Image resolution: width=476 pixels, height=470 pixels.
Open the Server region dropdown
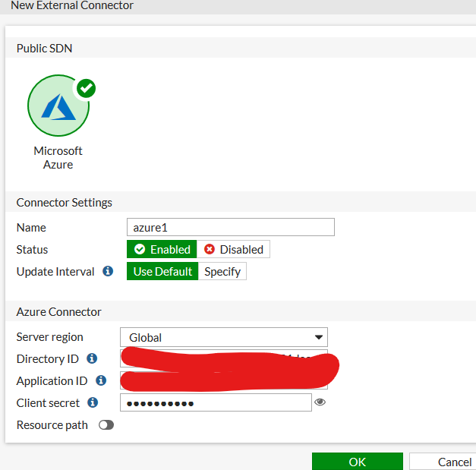pos(224,337)
